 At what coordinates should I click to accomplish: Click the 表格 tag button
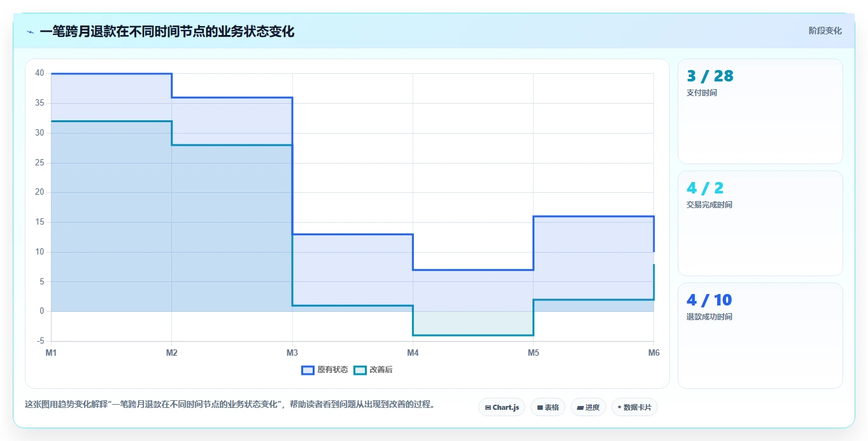548,407
